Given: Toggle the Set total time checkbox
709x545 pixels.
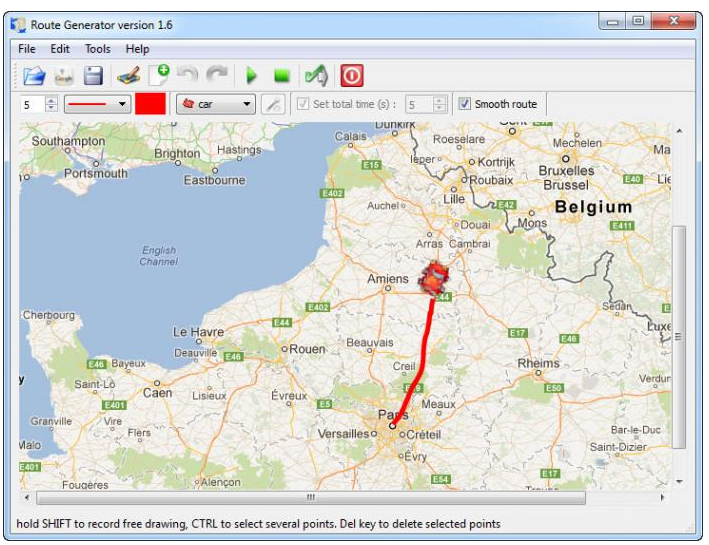Looking at the screenshot, I should click(303, 104).
